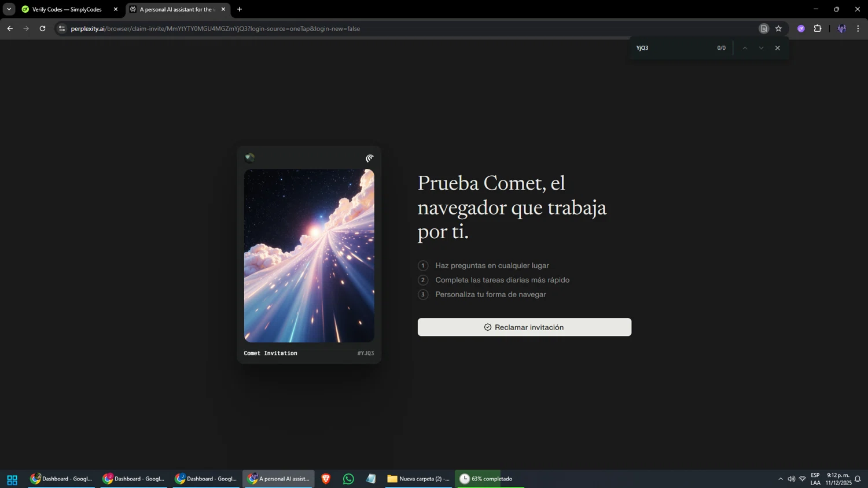Minimize the Chrome window
The image size is (868, 488).
pos(816,9)
